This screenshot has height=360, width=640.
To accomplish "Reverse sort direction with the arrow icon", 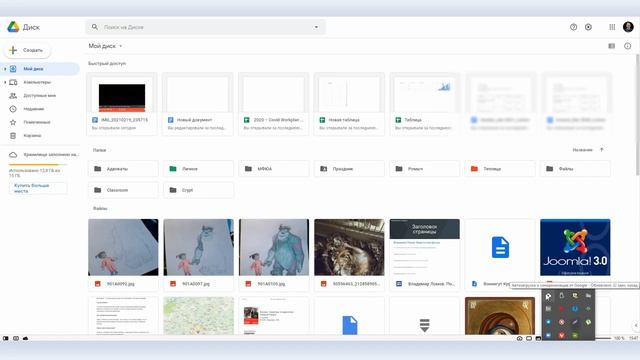I will pyautogui.click(x=602, y=150).
